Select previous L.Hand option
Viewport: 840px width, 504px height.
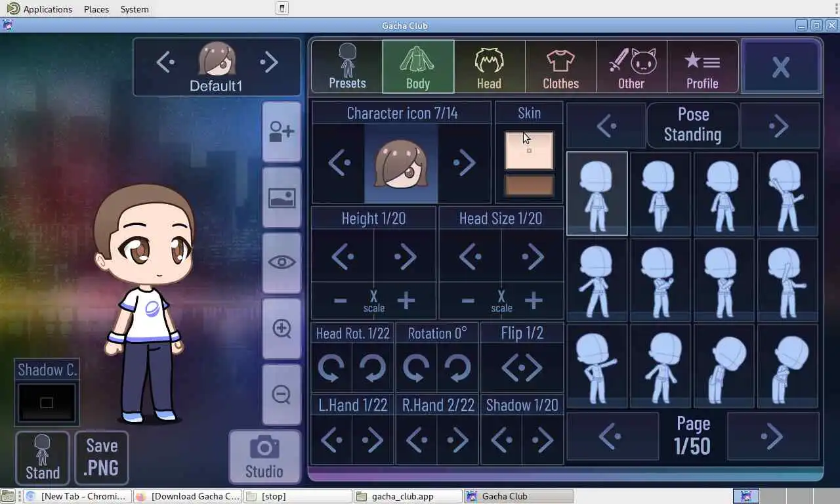click(331, 440)
